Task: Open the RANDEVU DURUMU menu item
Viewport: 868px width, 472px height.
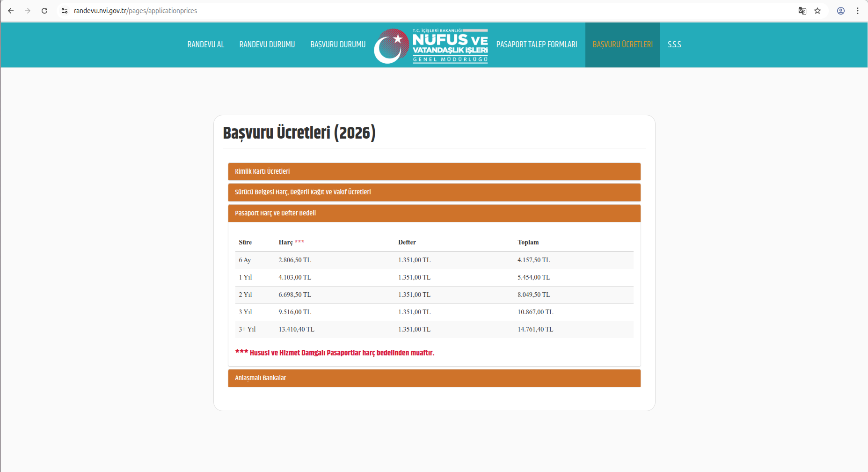Action: click(x=267, y=44)
